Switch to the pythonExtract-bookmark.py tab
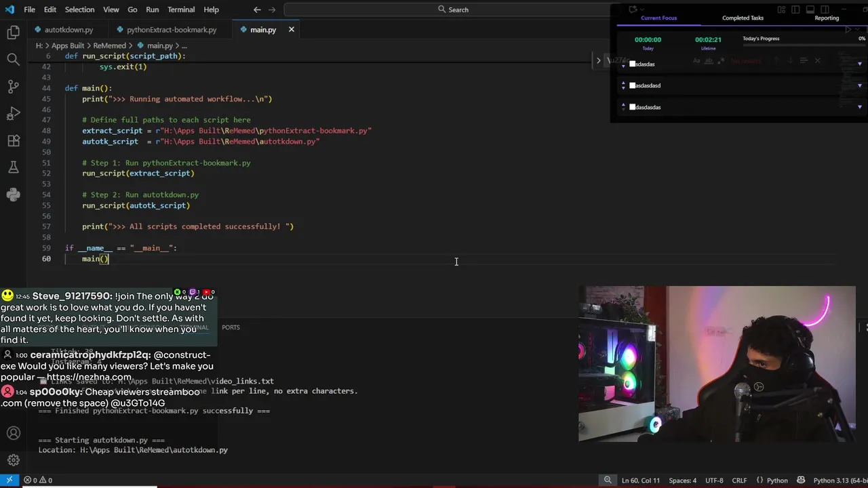Image resolution: width=868 pixels, height=488 pixels. click(171, 30)
